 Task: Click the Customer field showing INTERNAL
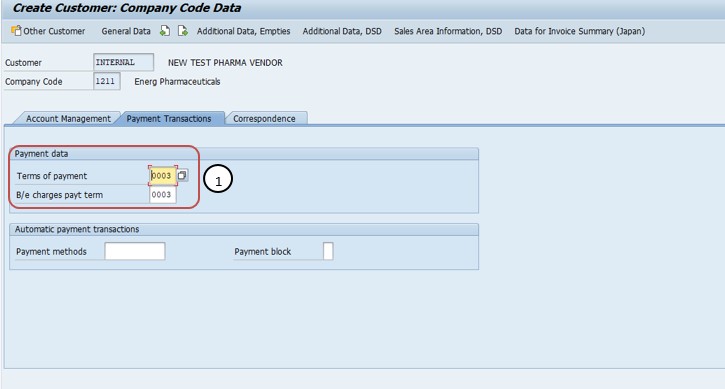click(x=123, y=62)
